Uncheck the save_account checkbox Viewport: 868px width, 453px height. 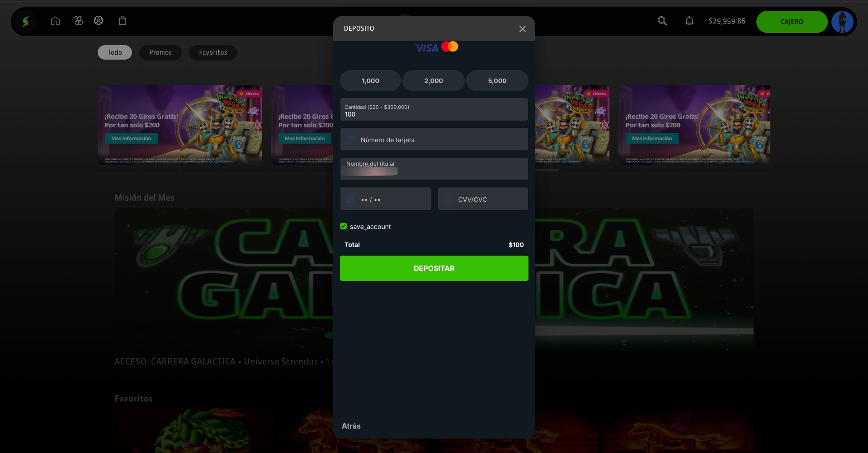click(344, 226)
